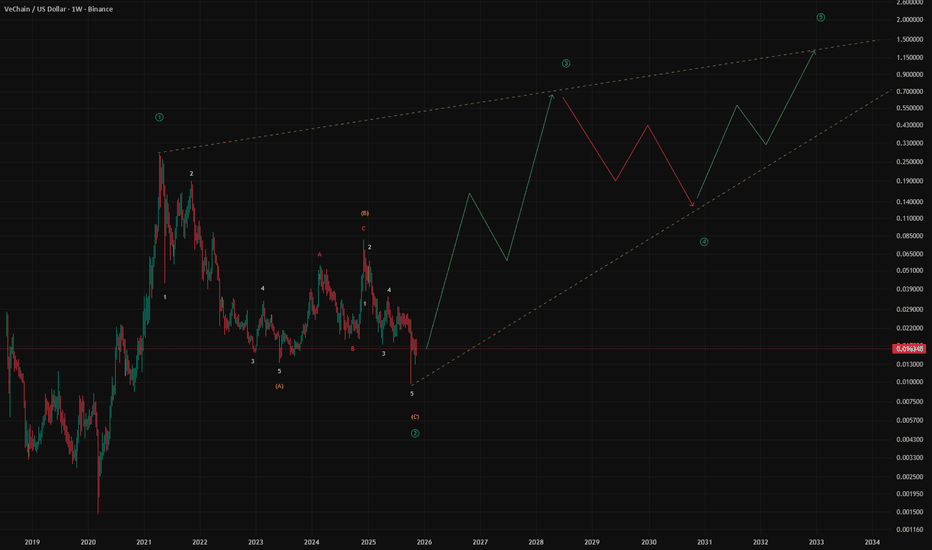
Task: Click the 2026 label on time axis
Action: pyautogui.click(x=425, y=541)
